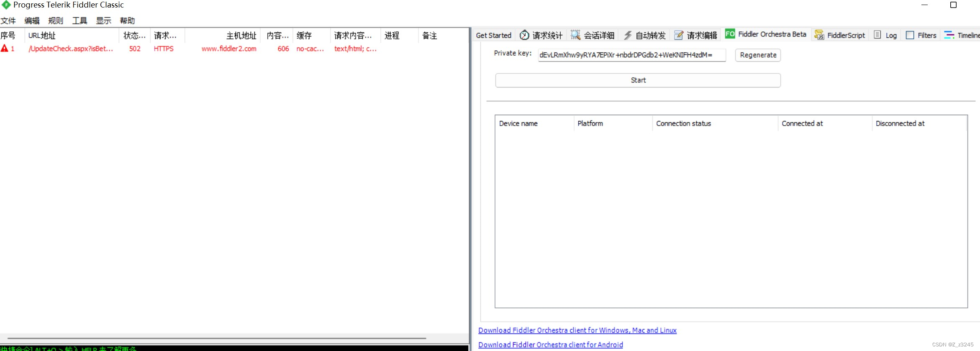980x351 pixels.
Task: Click the 请求 protocol column header
Action: [x=167, y=36]
